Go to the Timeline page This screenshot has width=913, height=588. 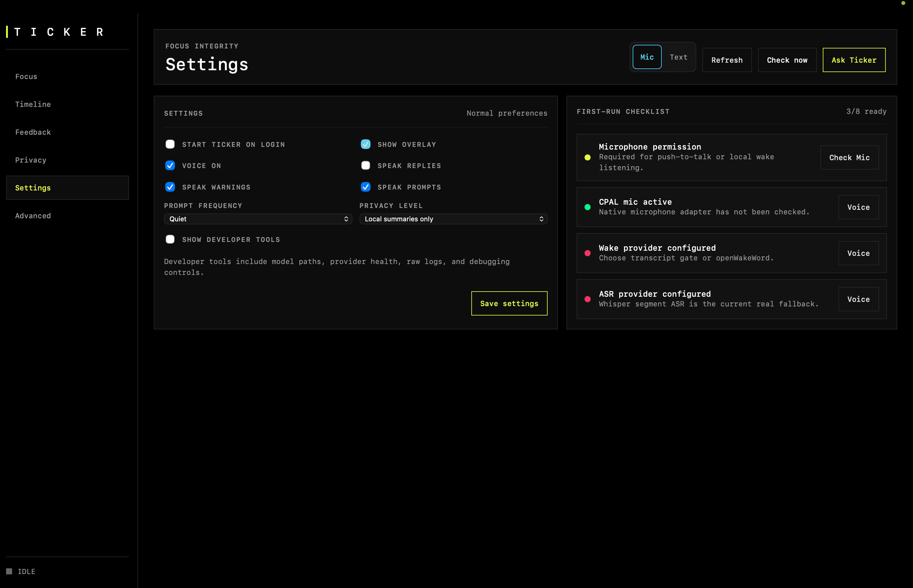(68, 104)
